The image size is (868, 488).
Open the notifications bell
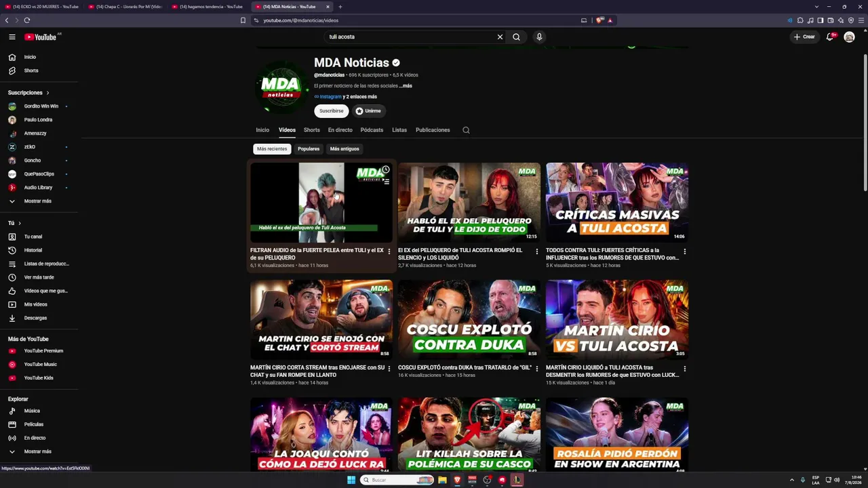click(829, 37)
